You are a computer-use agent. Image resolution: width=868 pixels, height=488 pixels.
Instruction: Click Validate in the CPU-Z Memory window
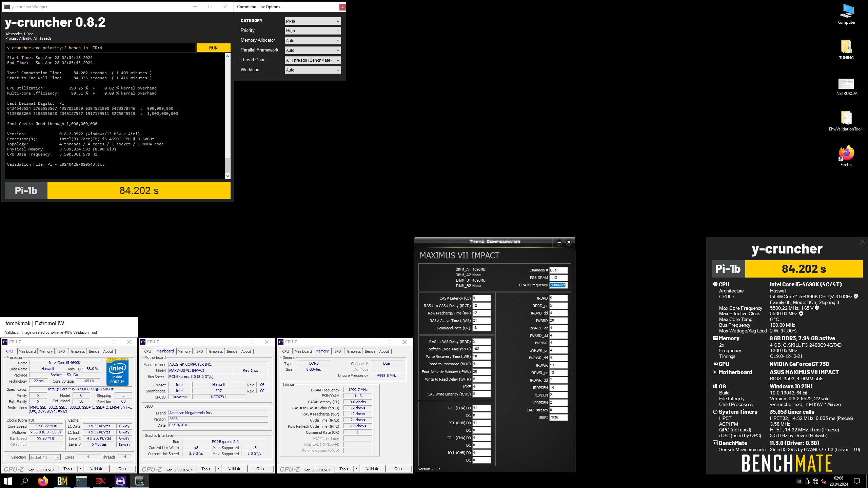[x=373, y=469]
